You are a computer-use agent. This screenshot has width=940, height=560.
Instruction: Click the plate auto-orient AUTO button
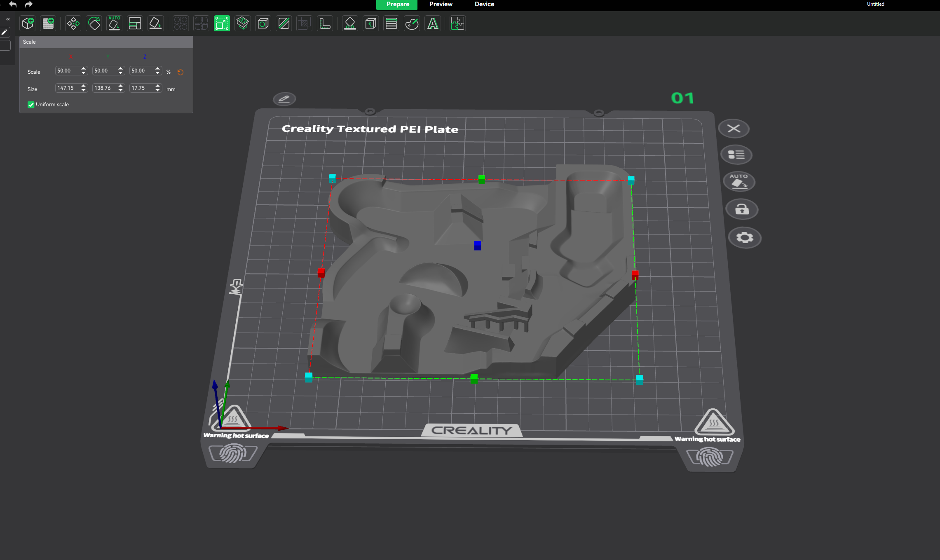pos(739,181)
